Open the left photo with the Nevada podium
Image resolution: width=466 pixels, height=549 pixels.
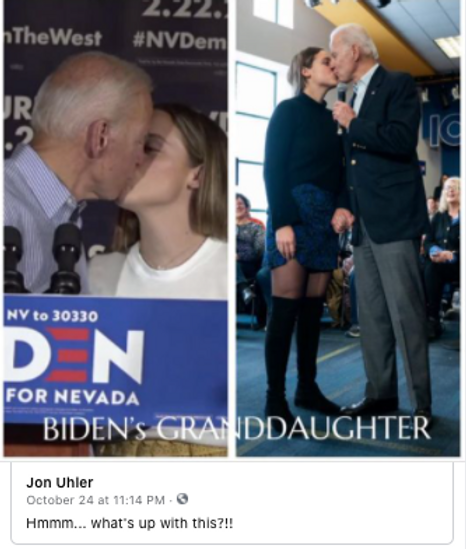coord(116,228)
